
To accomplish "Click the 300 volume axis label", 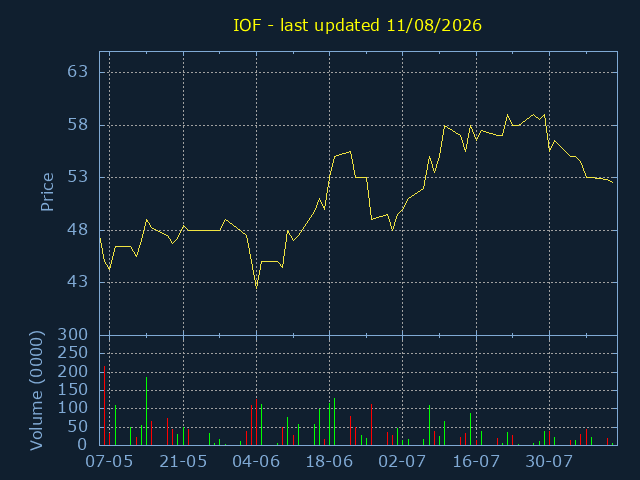I will tap(73, 335).
